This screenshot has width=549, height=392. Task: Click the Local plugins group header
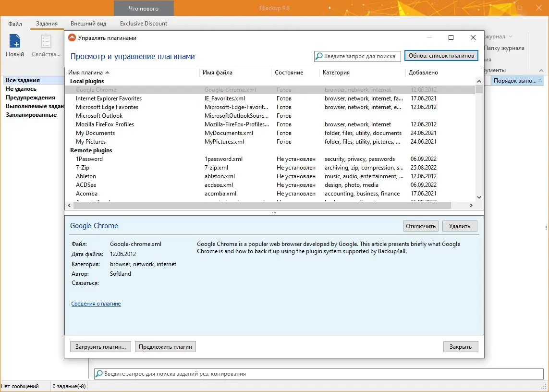pyautogui.click(x=87, y=81)
